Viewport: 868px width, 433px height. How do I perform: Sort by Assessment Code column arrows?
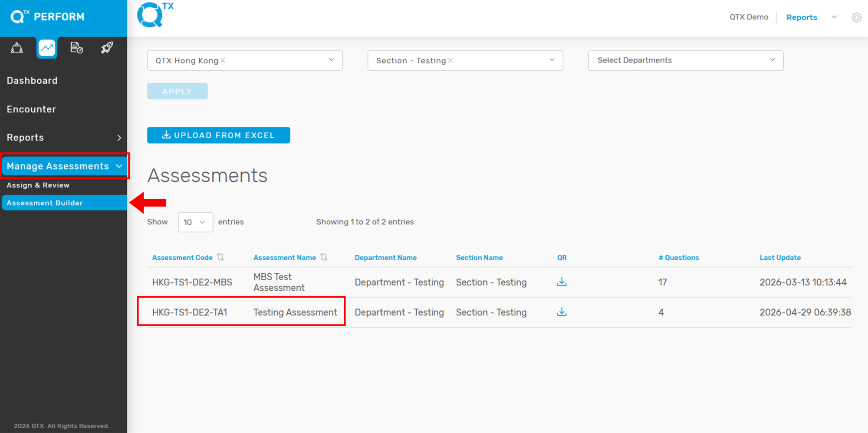pyautogui.click(x=220, y=257)
